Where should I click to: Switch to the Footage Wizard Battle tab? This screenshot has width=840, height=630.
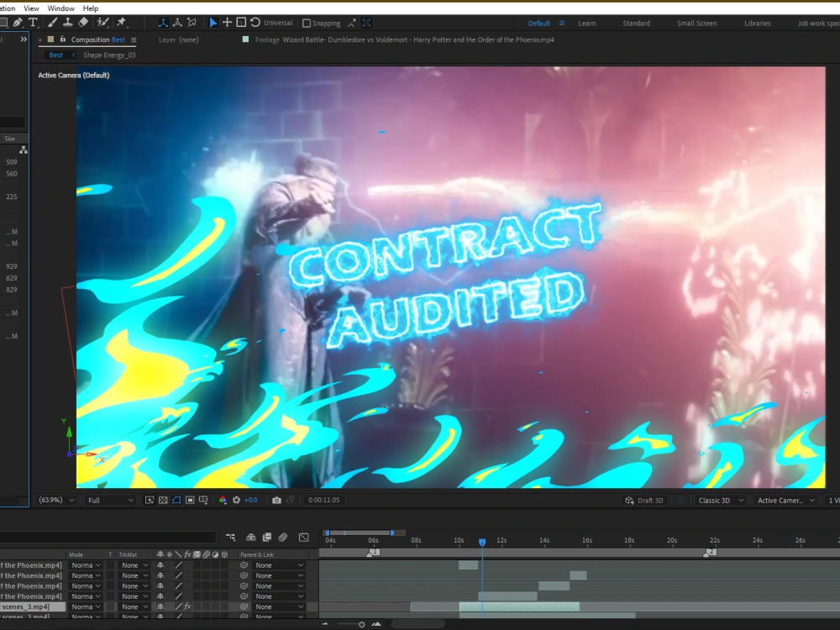point(405,39)
